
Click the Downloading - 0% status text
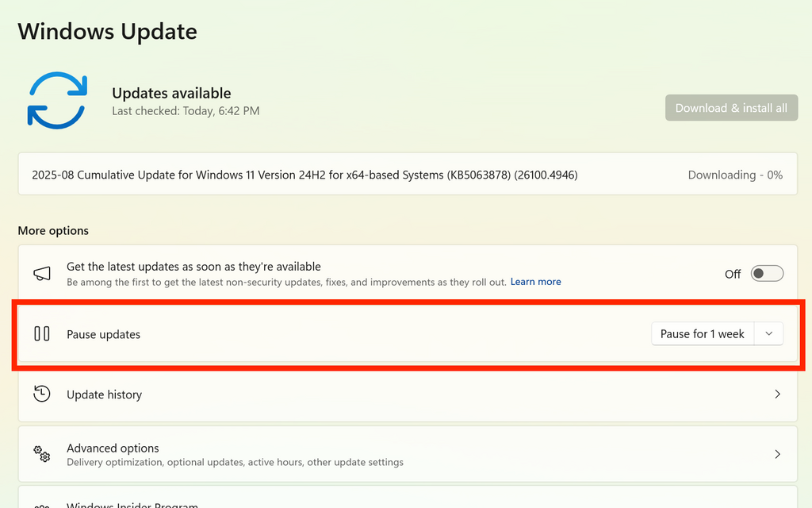[x=735, y=175]
